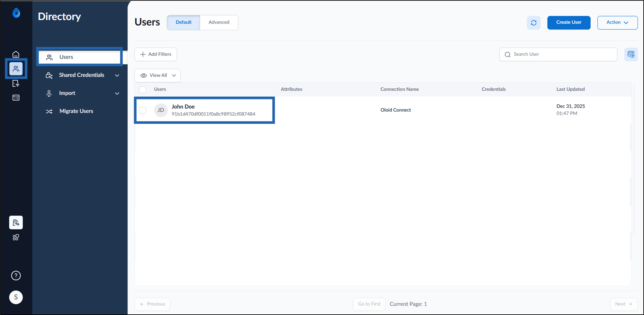
Task: Open the S profile avatar
Action: coord(16,297)
